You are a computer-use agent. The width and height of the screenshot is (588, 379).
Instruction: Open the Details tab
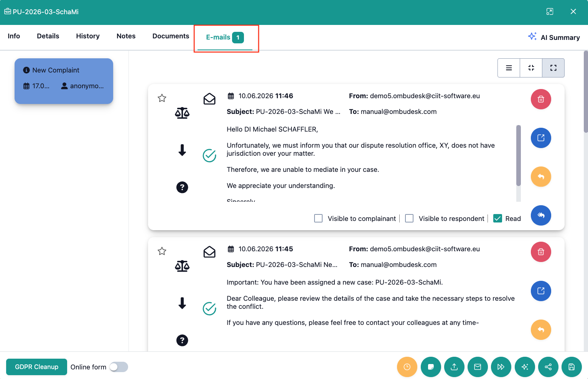coord(48,36)
